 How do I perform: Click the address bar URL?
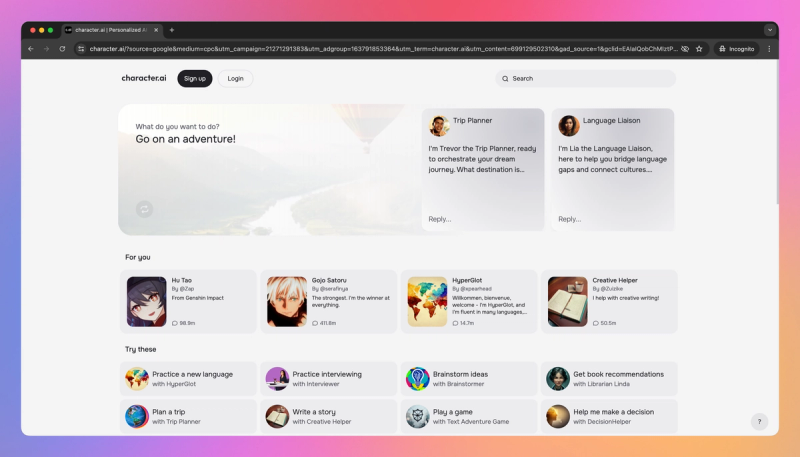383,49
